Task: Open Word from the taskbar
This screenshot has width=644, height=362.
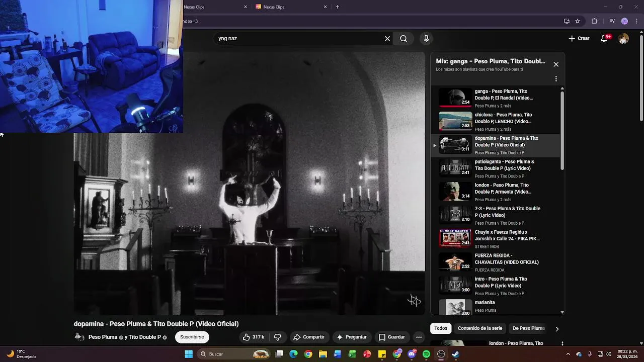Action: 338,354
